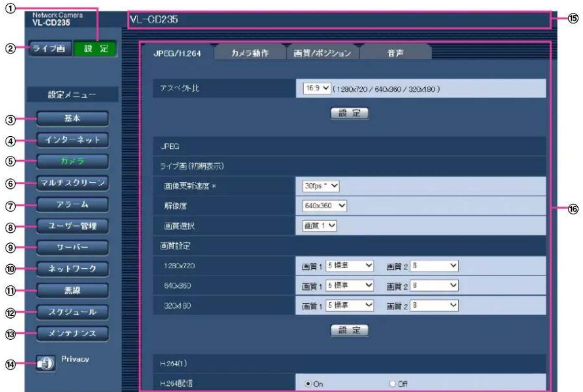
Task: Open the 解像度 640x360 dropdown
Action: 324,206
